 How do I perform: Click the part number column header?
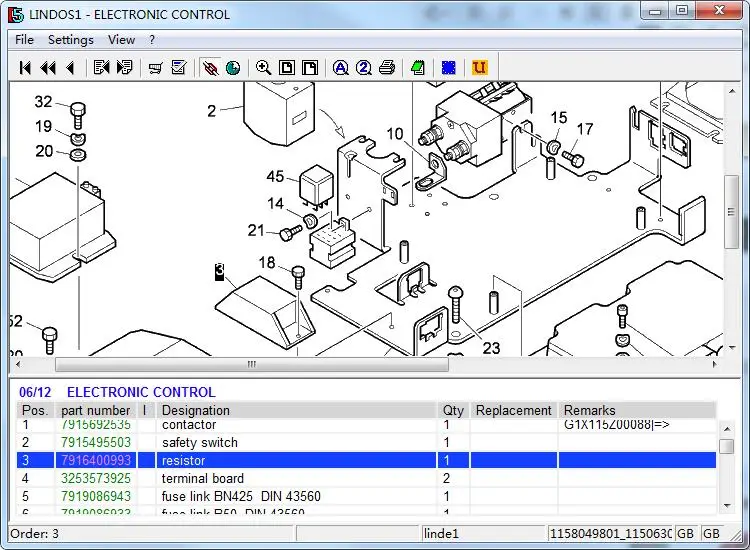[x=96, y=410]
